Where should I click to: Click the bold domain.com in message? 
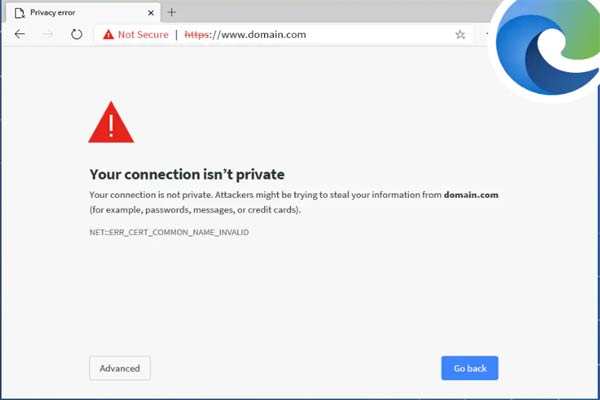pyautogui.click(x=471, y=195)
